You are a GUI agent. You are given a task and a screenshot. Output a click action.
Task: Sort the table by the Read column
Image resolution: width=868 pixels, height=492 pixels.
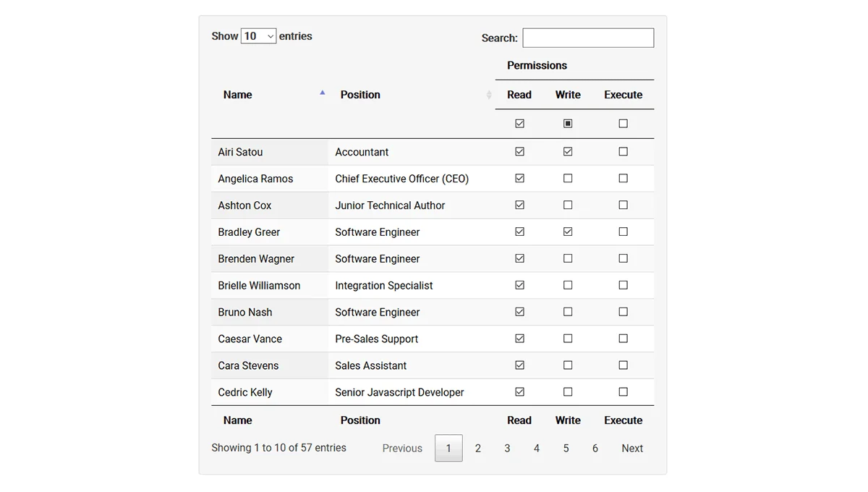[519, 95]
